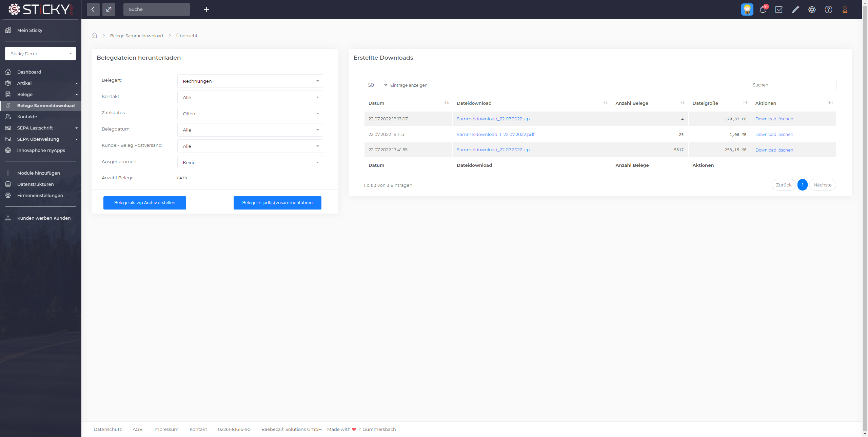Open the settings gear icon in top bar
The height and width of the screenshot is (437, 868).
point(812,9)
